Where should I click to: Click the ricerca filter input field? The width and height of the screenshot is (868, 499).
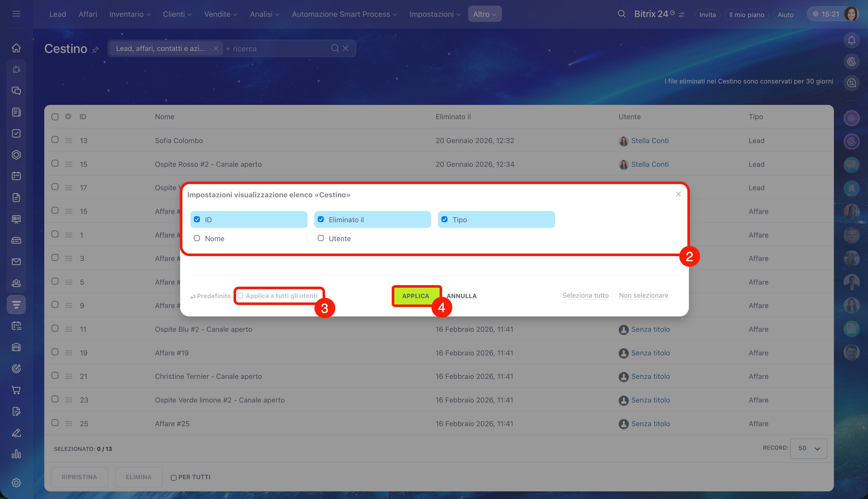[274, 49]
